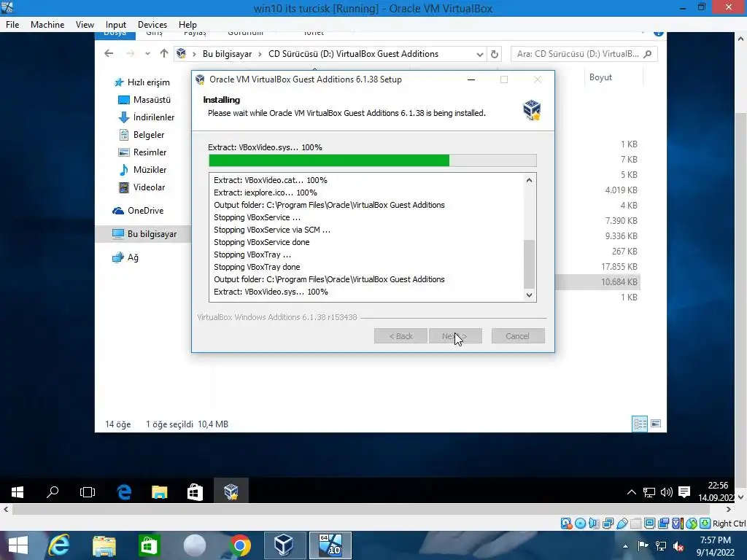The width and height of the screenshot is (747, 560).
Task: Click the green installation progress bar
Action: (x=373, y=160)
